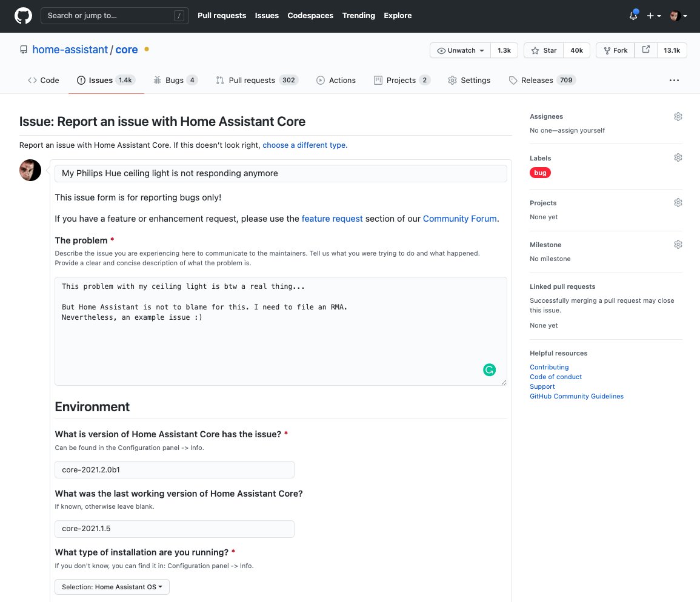
Task: Open the Contributing resource link
Action: pyautogui.click(x=549, y=367)
